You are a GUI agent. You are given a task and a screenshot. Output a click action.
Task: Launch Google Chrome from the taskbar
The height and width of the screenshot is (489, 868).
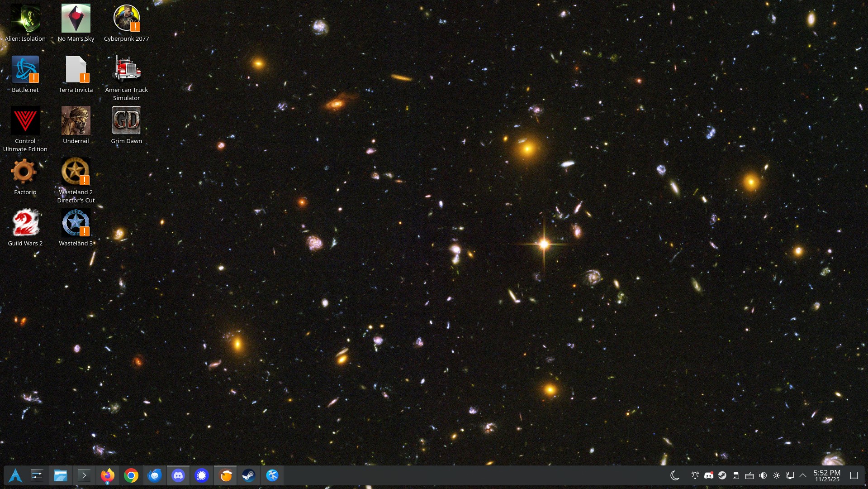click(131, 475)
